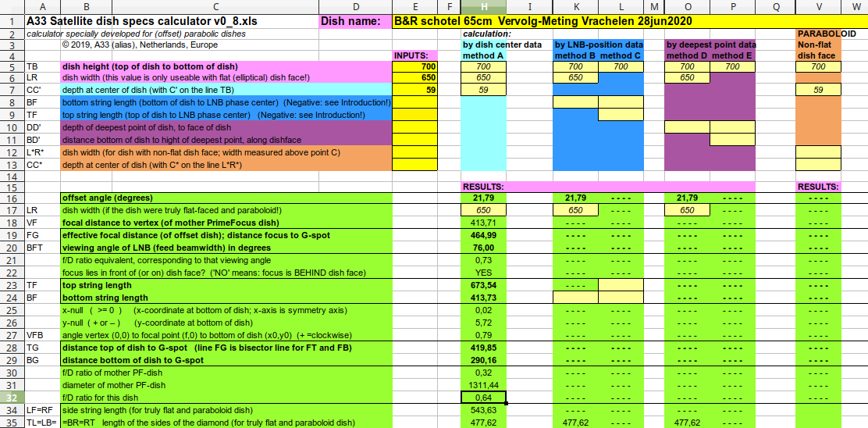Click the 'BFT' abbreviation cell
Image resolution: width=868 pixels, height=428 pixels.
click(x=43, y=247)
